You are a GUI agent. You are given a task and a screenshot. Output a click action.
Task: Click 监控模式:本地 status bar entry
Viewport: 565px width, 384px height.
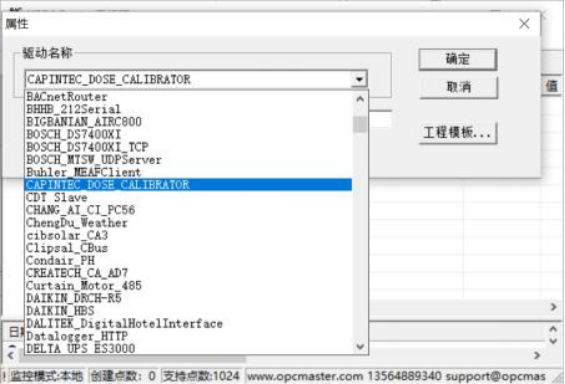(46, 376)
